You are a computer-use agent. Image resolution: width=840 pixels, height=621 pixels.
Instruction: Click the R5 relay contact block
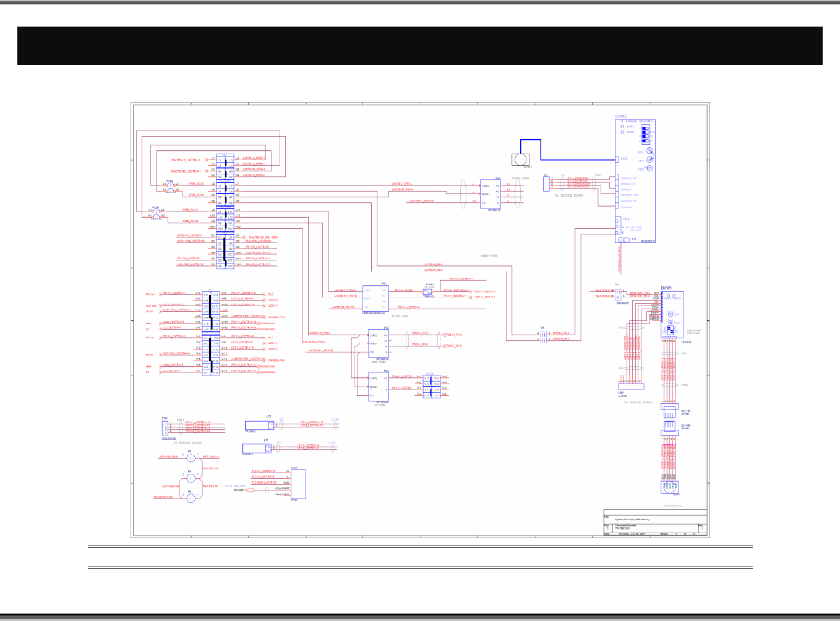[x=543, y=336]
